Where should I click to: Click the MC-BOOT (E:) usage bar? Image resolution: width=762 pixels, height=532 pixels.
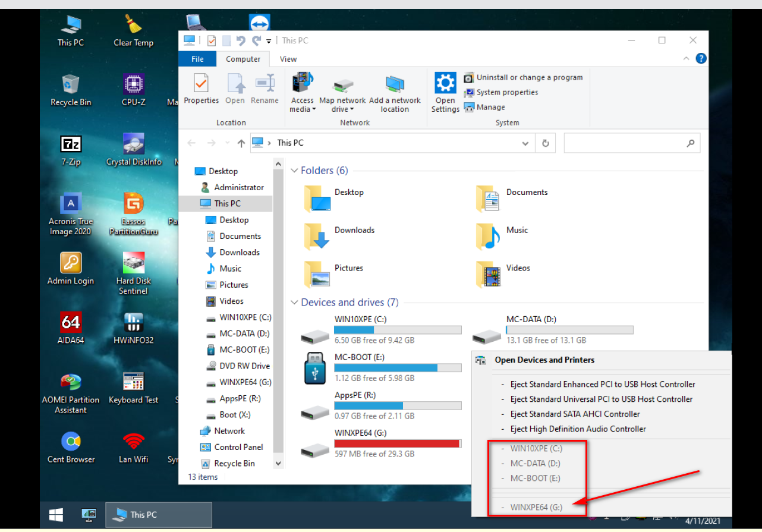pyautogui.click(x=398, y=368)
